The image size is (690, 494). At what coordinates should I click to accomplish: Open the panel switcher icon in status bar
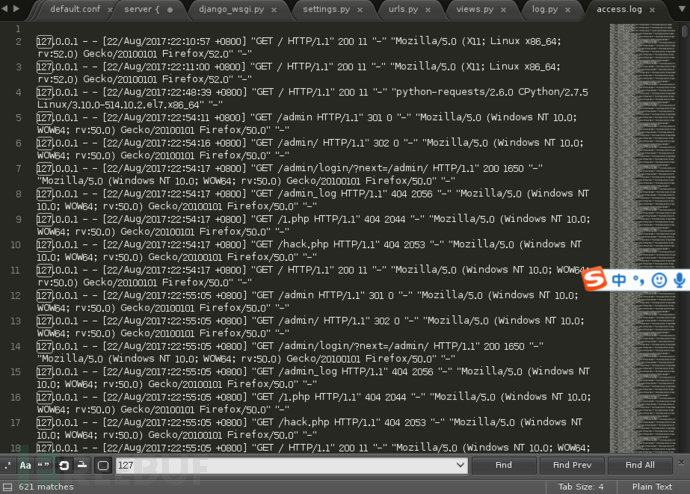7,487
